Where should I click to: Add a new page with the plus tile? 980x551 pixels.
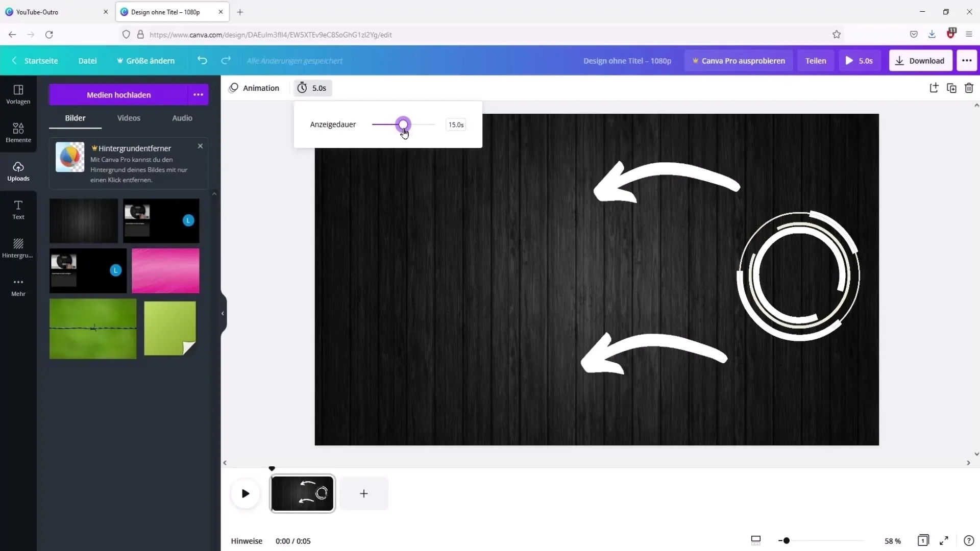(x=364, y=493)
